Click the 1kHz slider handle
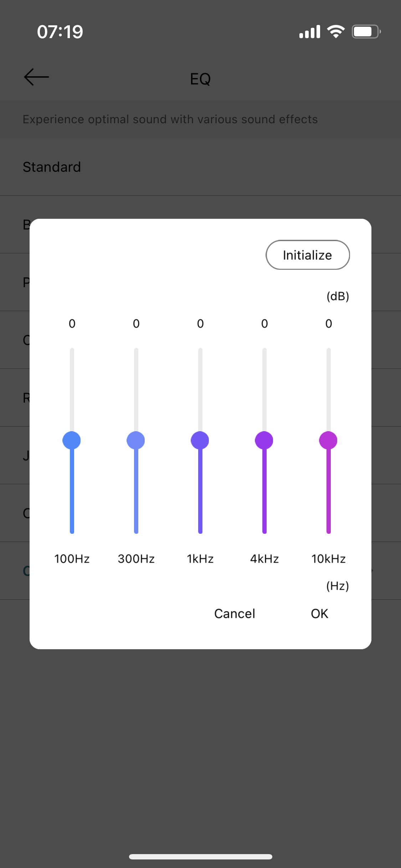The image size is (401, 868). [x=200, y=440]
